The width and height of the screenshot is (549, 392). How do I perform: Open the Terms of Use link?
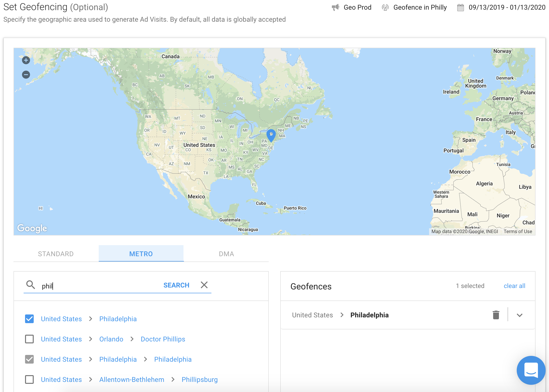518,231
